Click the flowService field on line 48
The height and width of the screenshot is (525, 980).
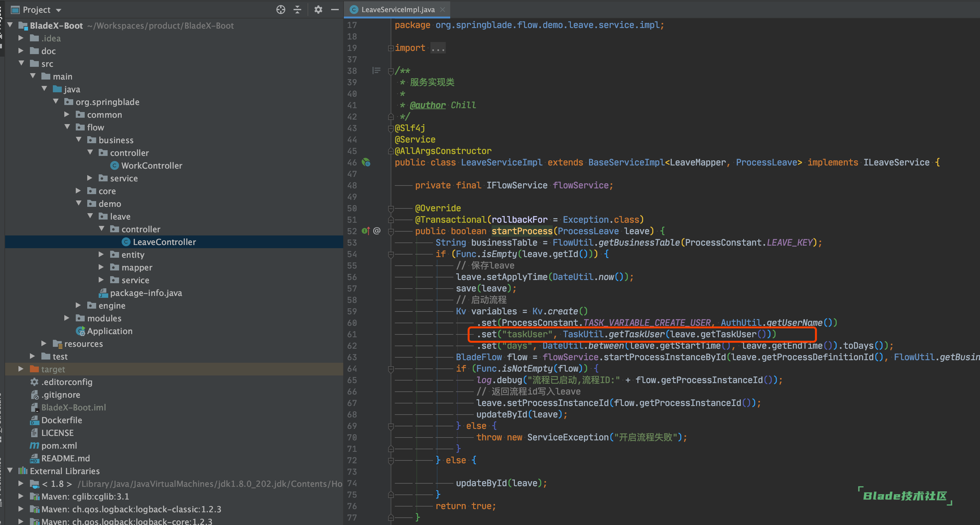coord(580,185)
